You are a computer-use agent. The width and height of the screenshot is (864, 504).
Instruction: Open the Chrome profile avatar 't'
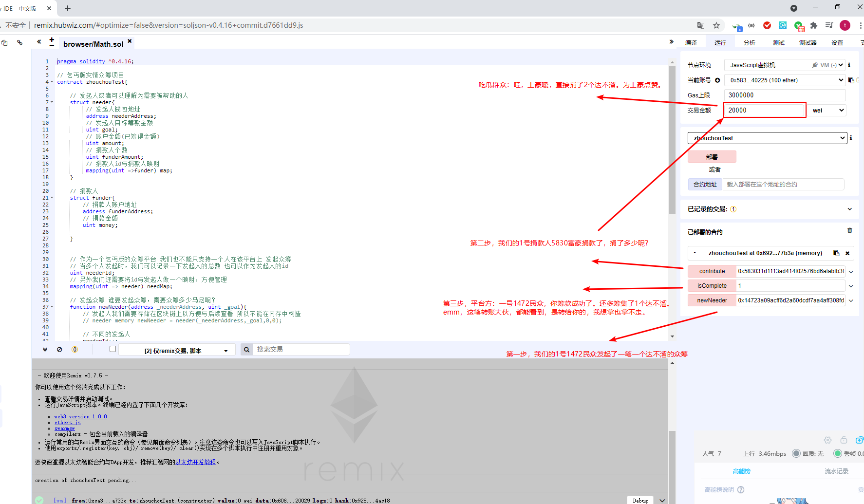845,25
